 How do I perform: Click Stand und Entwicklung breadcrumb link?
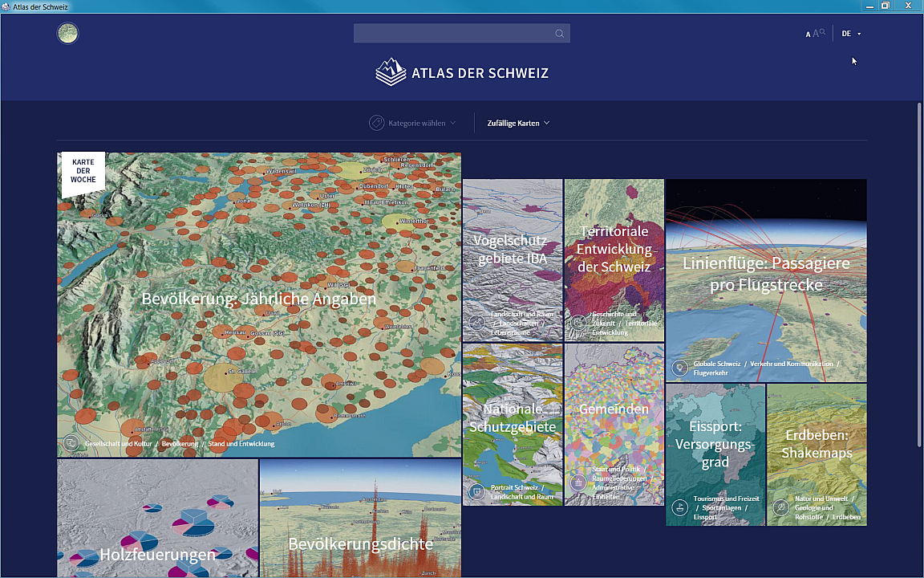coord(241,443)
